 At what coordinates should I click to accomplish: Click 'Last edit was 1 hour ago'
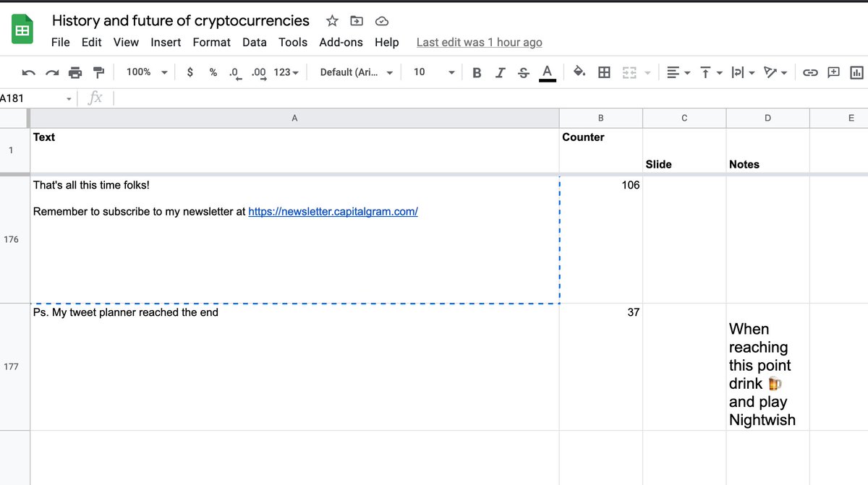coord(479,42)
